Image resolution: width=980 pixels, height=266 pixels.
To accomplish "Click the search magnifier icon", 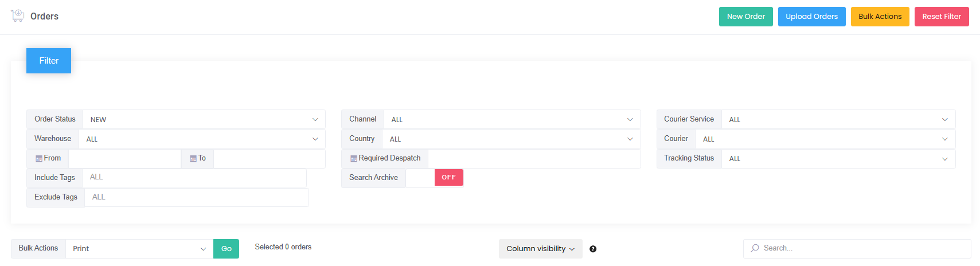I will [x=755, y=248].
